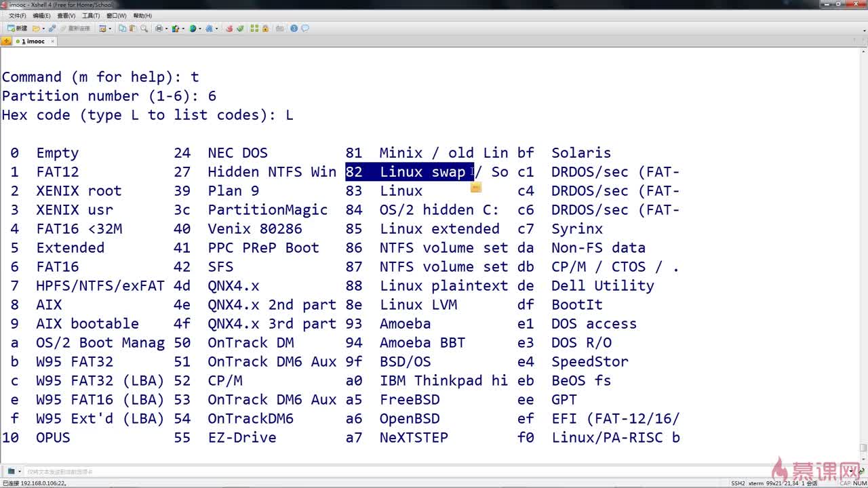
Task: Click the speech bubble feedback icon
Action: 305,28
